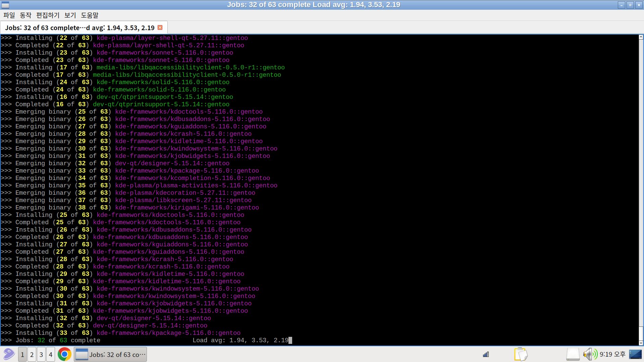This screenshot has height=362, width=644.
Task: Click the Installing (25 of 63) kdoctools line
Action: tap(122, 215)
